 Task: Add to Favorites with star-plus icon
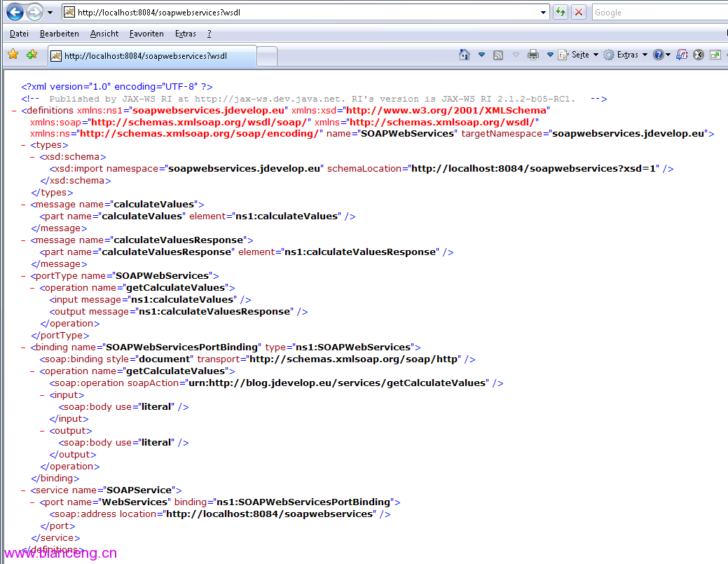coord(32,55)
